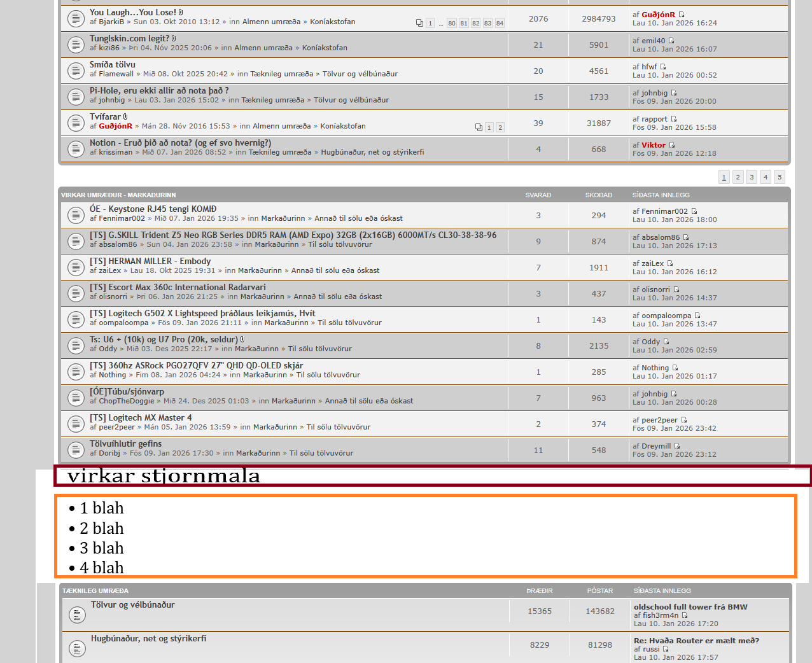This screenshot has height=663, width=812.
Task: Click topic icon of Smíða tölvu thread
Action: [76, 71]
